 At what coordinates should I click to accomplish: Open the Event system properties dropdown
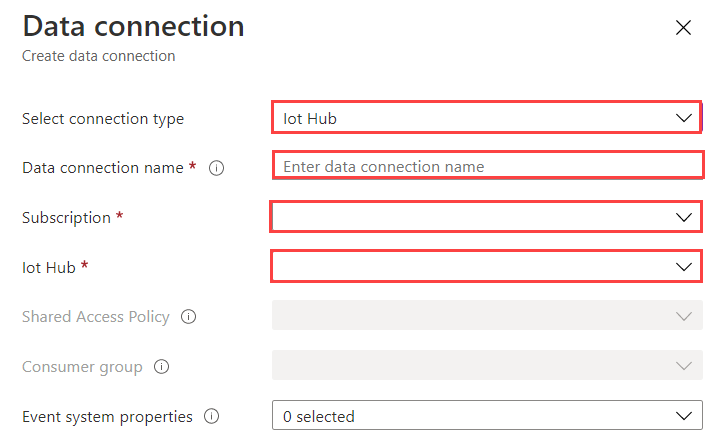pyautogui.click(x=486, y=416)
